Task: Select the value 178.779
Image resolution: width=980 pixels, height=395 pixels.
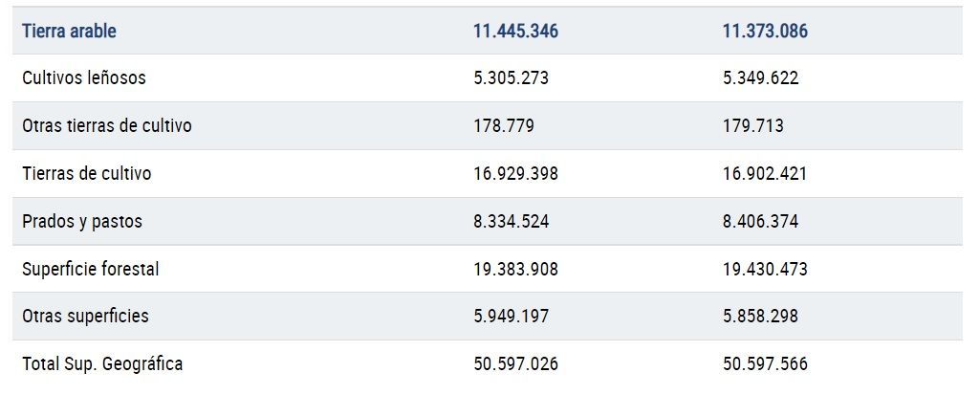Action: point(503,126)
